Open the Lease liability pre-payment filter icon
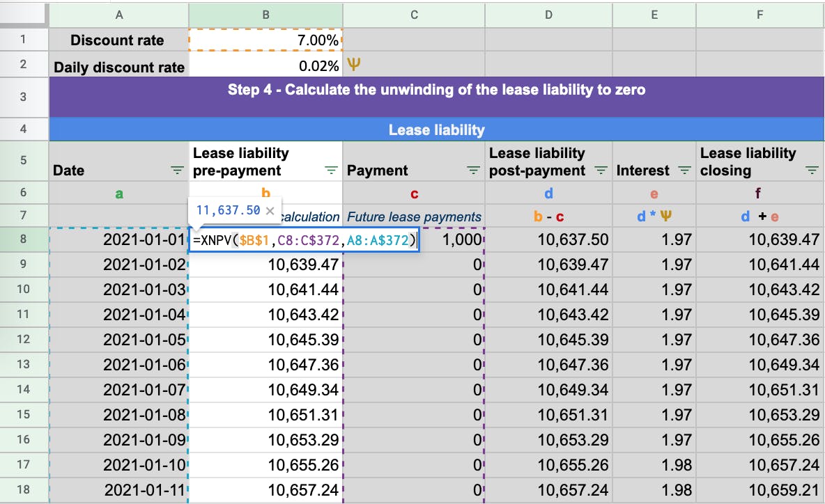The width and height of the screenshot is (825, 504). (x=331, y=169)
